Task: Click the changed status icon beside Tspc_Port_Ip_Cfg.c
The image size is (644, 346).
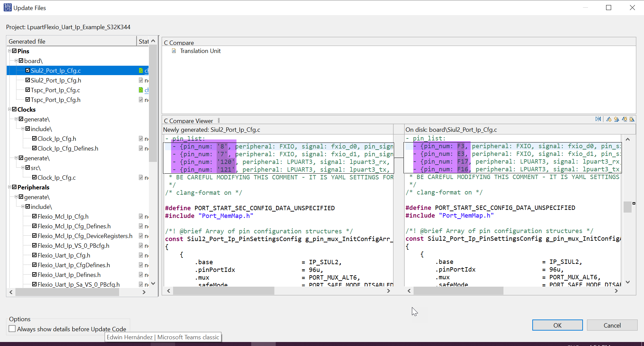Action: 140,90
